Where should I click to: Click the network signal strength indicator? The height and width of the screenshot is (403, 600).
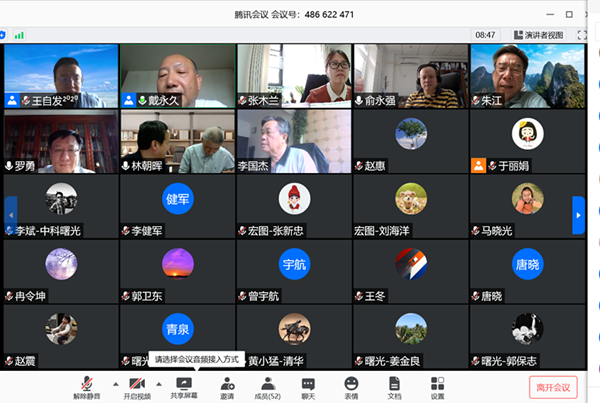pyautogui.click(x=19, y=34)
